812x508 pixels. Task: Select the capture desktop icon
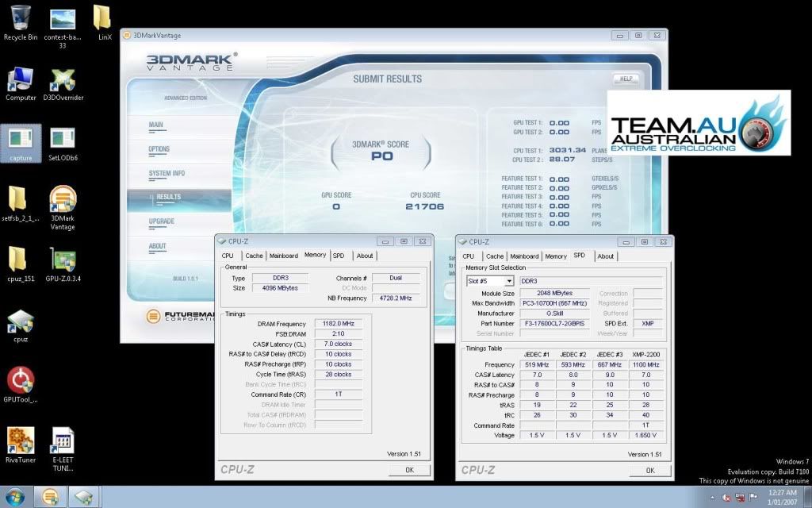(21, 144)
